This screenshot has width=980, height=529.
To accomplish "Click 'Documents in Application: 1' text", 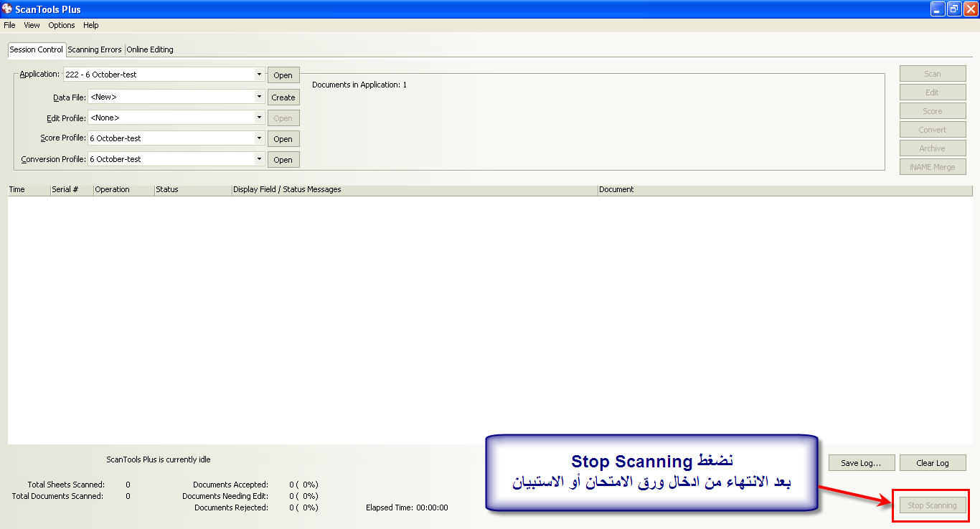I will (359, 85).
